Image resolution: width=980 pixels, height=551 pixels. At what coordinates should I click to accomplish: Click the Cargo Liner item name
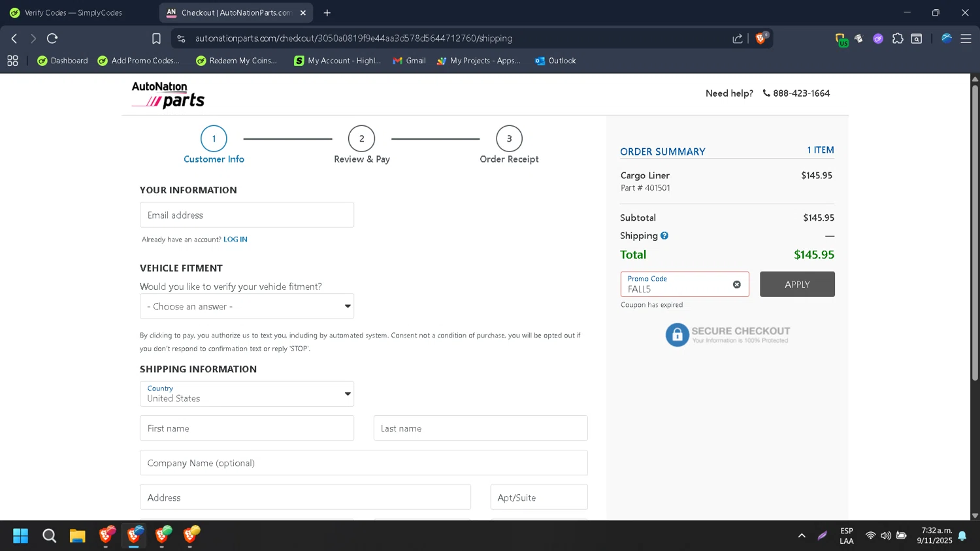tap(645, 176)
